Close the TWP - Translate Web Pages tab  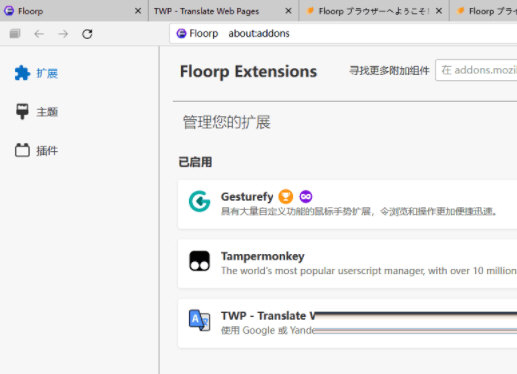288,11
